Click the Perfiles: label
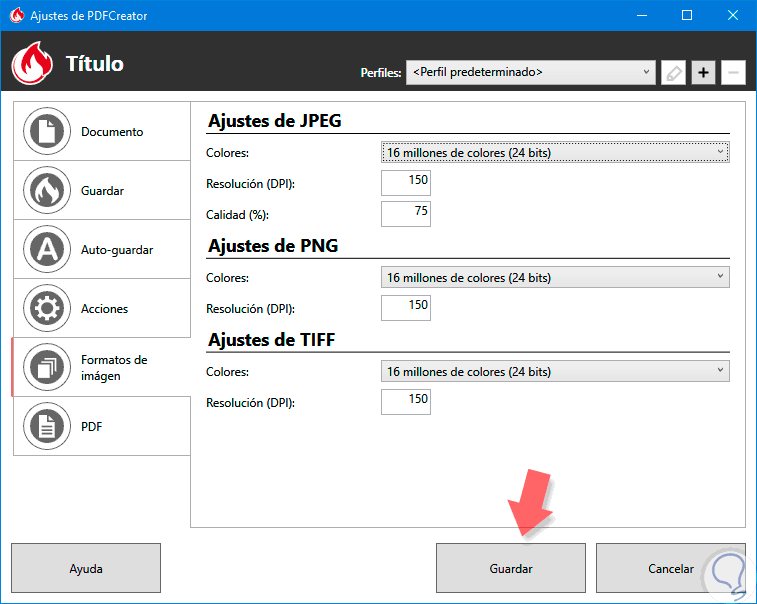 [381, 73]
